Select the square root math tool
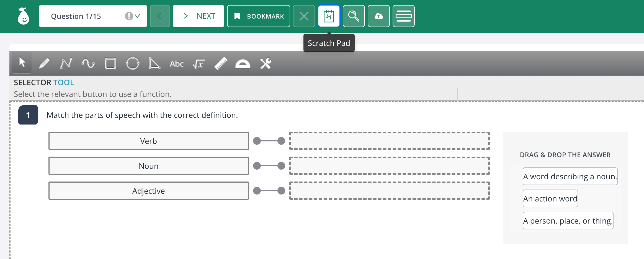Viewport: 644px width, 259px height. [x=199, y=64]
